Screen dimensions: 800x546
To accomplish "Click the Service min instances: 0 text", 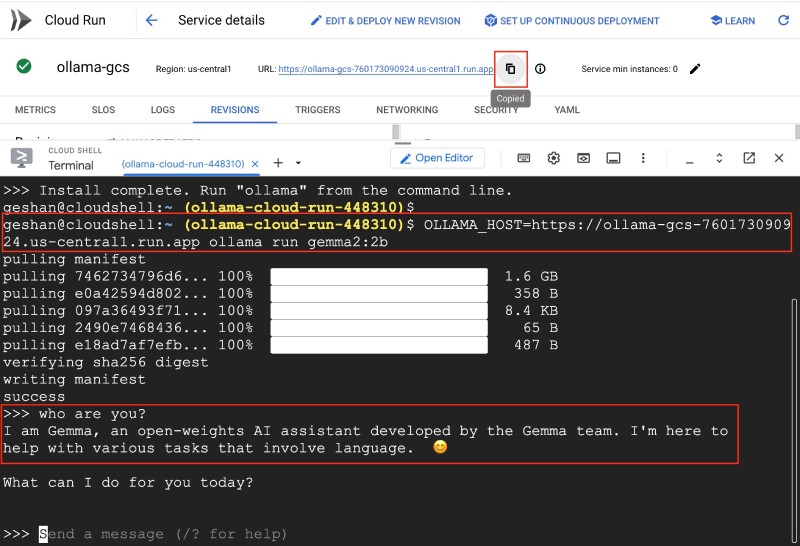I will 629,69.
